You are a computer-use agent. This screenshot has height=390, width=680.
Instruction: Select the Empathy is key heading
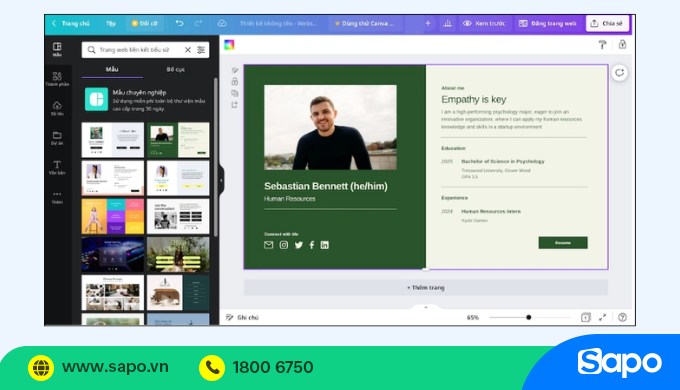(x=474, y=99)
